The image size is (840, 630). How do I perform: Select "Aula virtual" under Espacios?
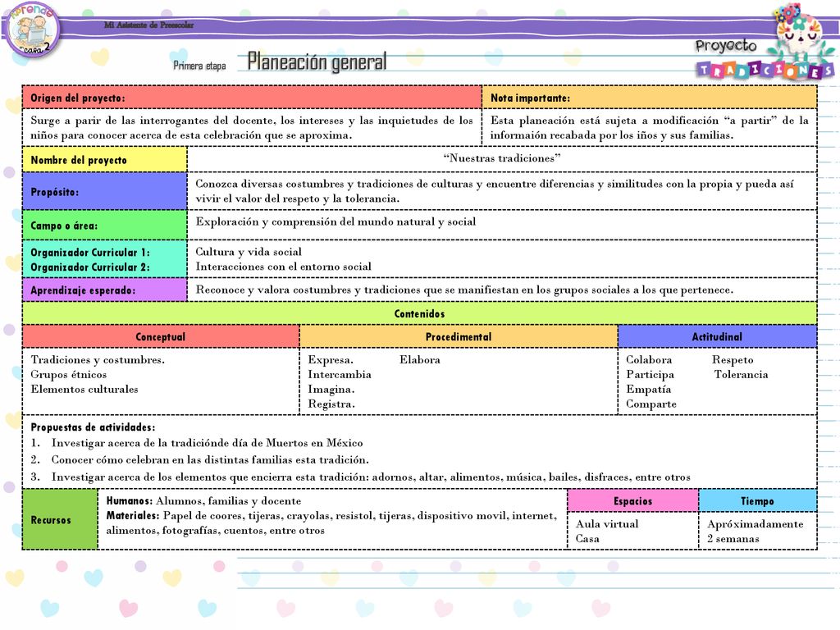pyautogui.click(x=607, y=524)
